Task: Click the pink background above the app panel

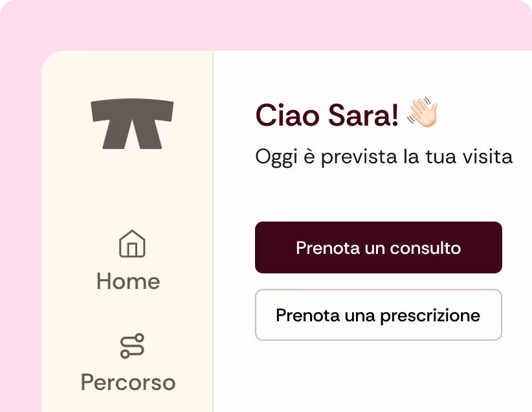Action: [x=265, y=24]
